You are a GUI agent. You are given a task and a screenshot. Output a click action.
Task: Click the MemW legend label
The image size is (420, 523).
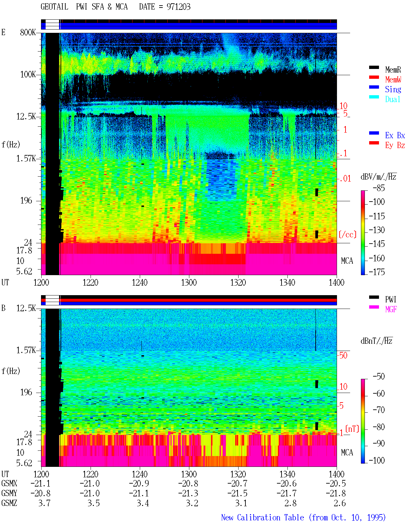pos(393,79)
